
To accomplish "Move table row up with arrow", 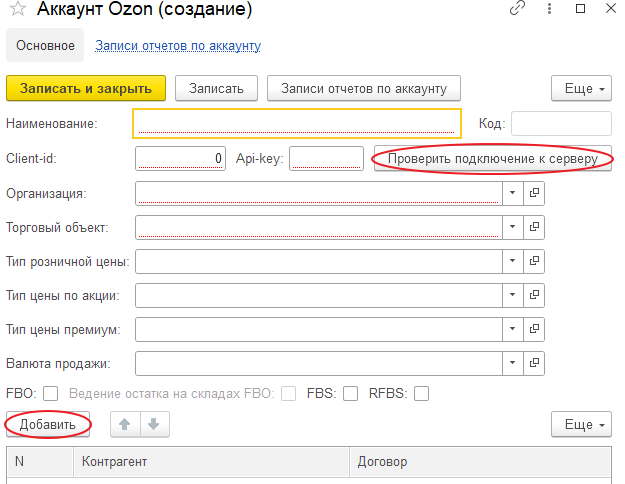I will (125, 425).
